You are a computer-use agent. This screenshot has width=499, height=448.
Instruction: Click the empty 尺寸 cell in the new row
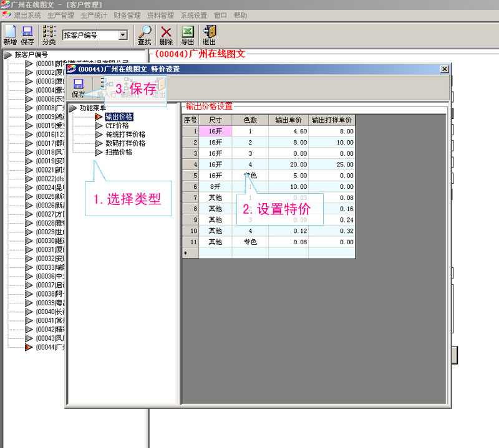pos(215,253)
